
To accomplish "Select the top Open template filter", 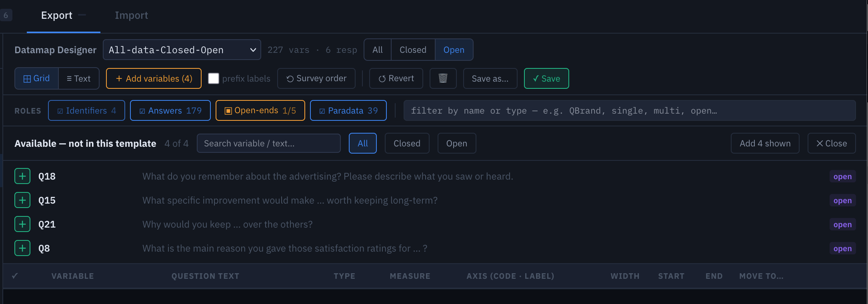I will 454,50.
